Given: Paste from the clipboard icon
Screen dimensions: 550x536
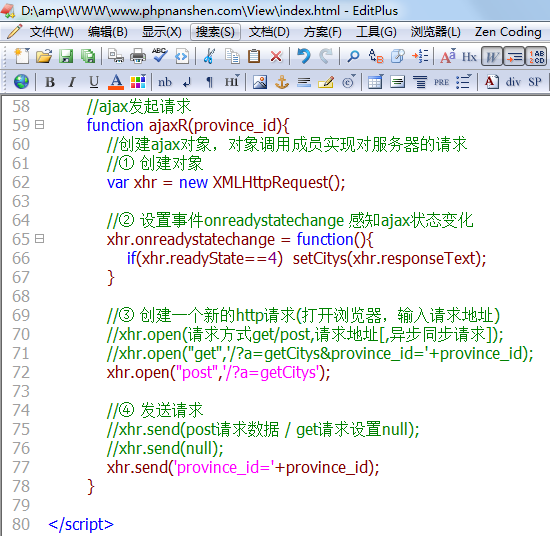Looking at the screenshot, I should click(254, 56).
